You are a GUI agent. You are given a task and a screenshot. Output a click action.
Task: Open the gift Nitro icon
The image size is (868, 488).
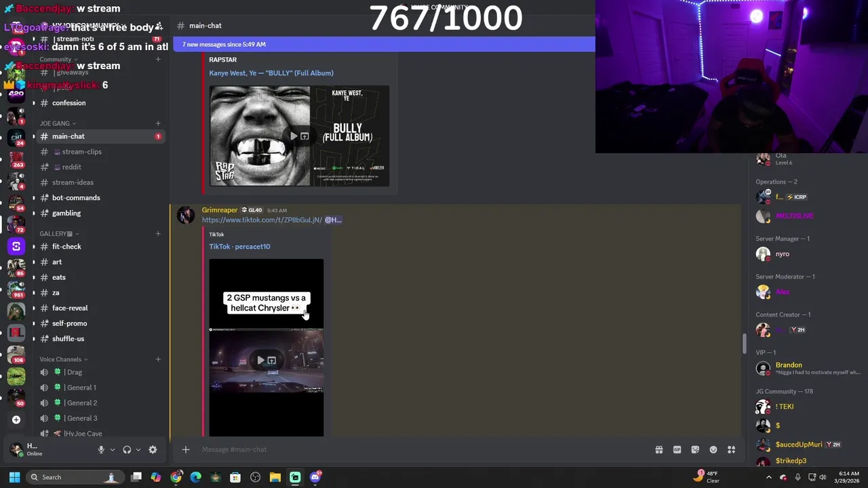tap(658, 449)
